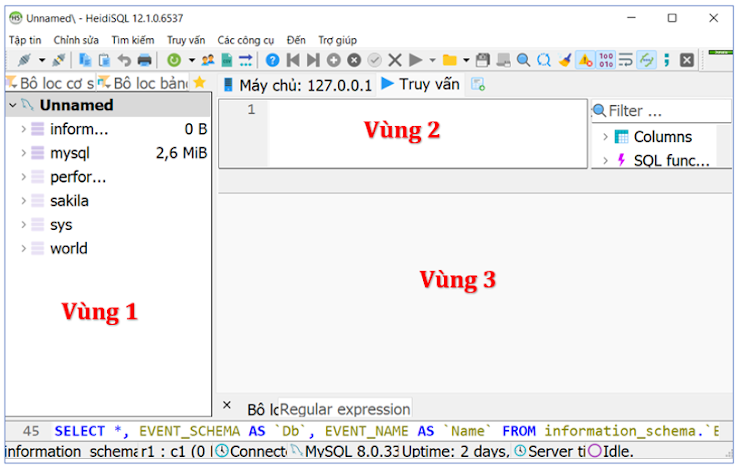Click the broom clear query icon
Screen dimensions: 740x468
(x=564, y=60)
